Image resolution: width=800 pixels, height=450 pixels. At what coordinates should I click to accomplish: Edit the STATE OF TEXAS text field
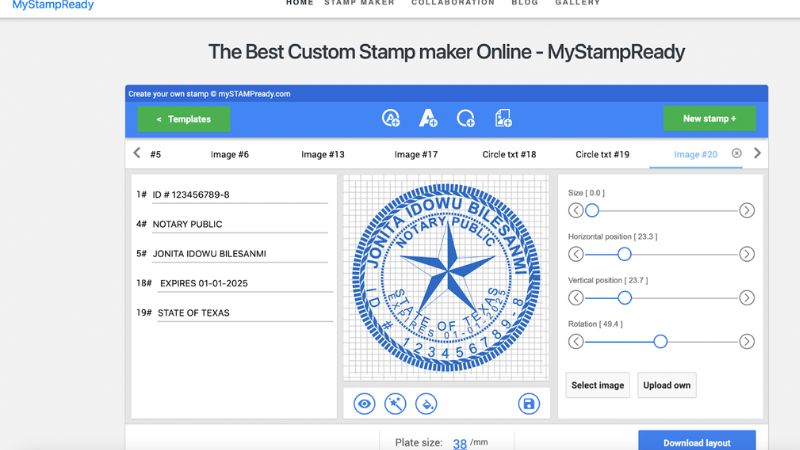click(245, 313)
